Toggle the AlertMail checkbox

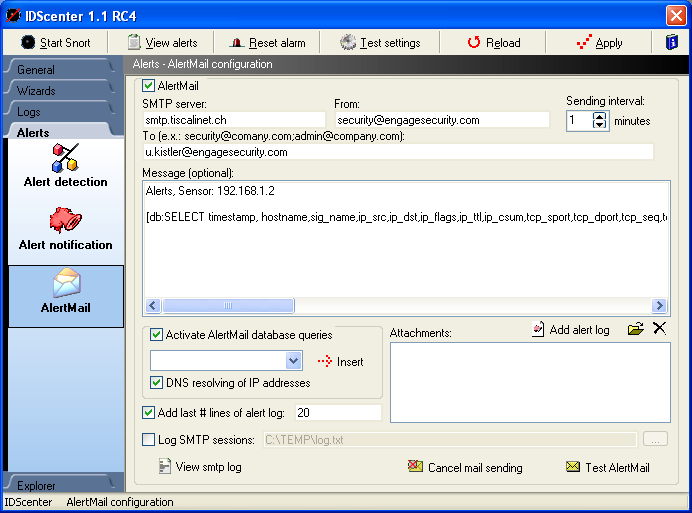[x=148, y=85]
